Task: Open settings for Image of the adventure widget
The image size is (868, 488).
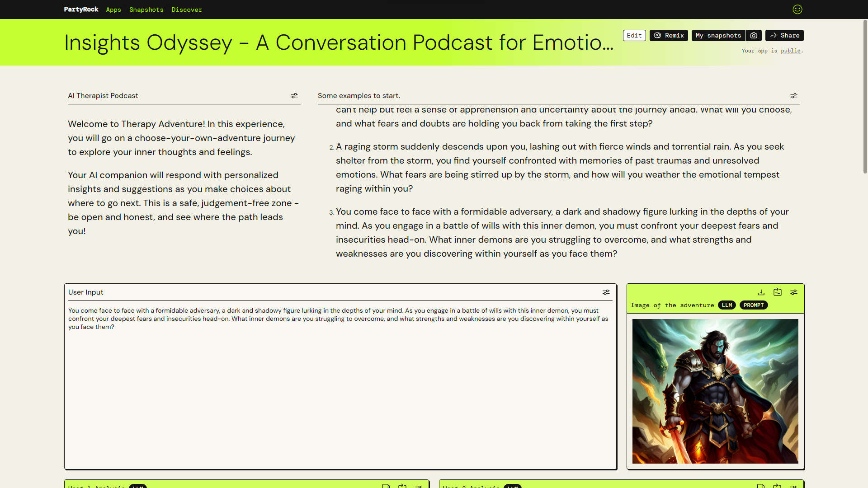Action: 794,292
